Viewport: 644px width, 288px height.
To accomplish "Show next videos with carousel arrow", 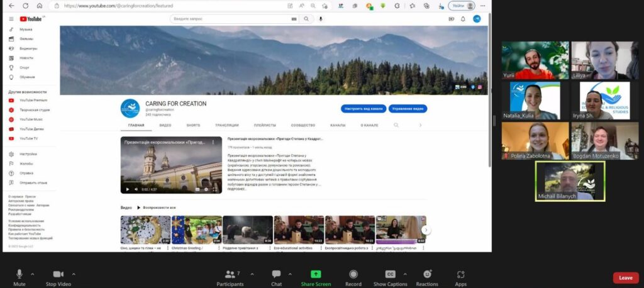I will point(426,230).
